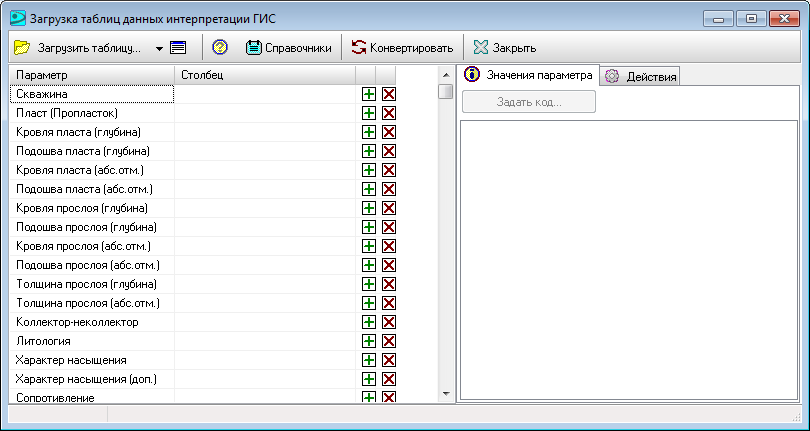
Task: Remove column for Подошва пласта (глубина)
Action: [389, 151]
